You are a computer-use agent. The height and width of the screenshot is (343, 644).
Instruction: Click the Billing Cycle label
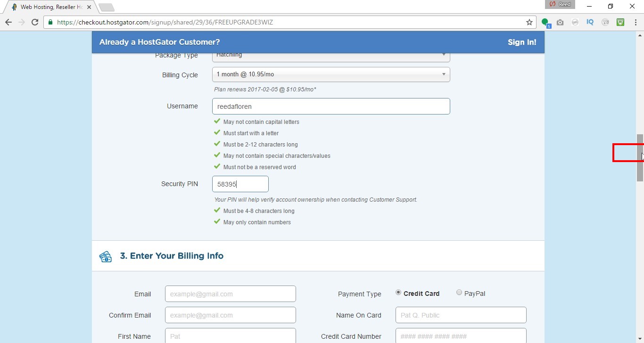[x=180, y=75]
